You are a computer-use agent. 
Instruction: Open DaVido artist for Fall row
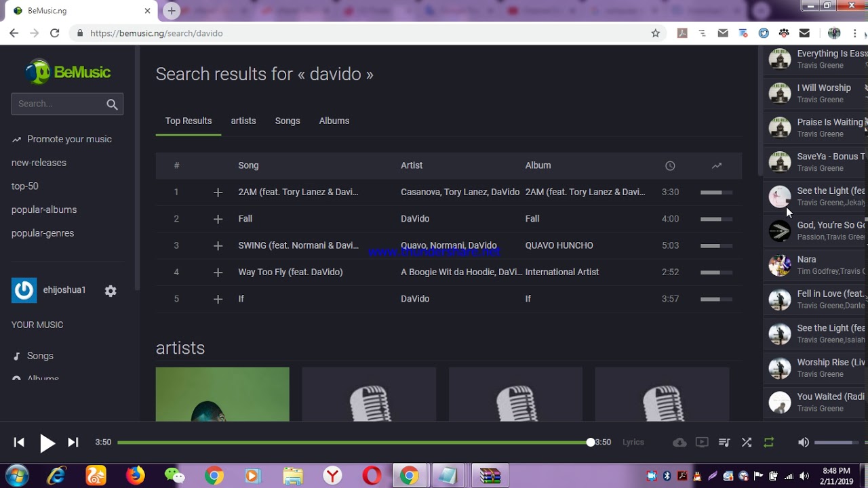coord(415,219)
